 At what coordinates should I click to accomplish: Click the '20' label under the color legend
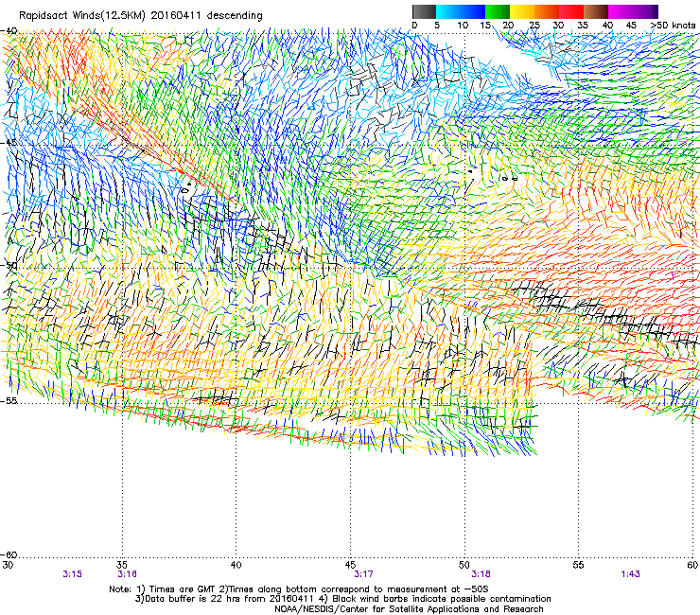coord(508,26)
